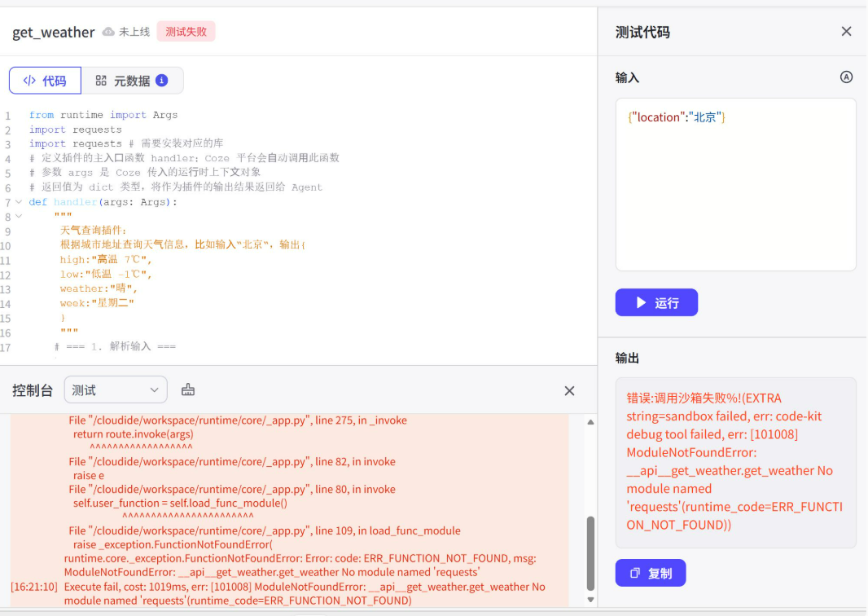The width and height of the screenshot is (868, 616).
Task: Click code line 2 'import requests'
Action: pos(75,130)
